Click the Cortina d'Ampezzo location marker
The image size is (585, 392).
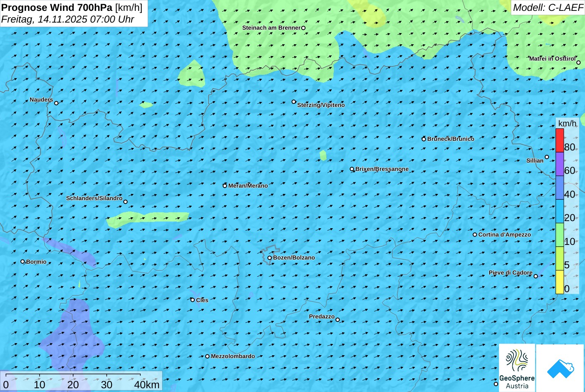tap(475, 234)
